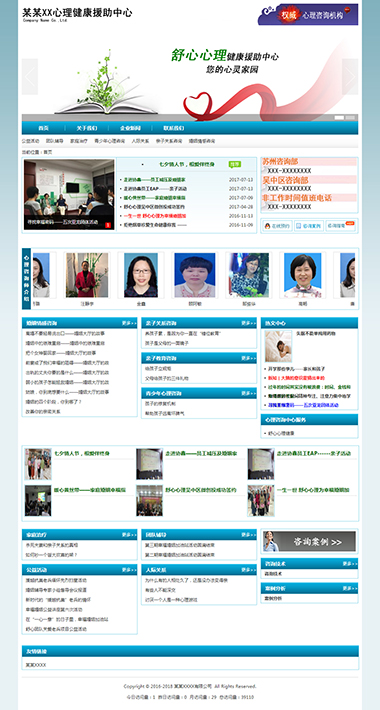Click the red slide number badge on photo
The width and height of the screenshot is (380, 710).
(x=108, y=225)
